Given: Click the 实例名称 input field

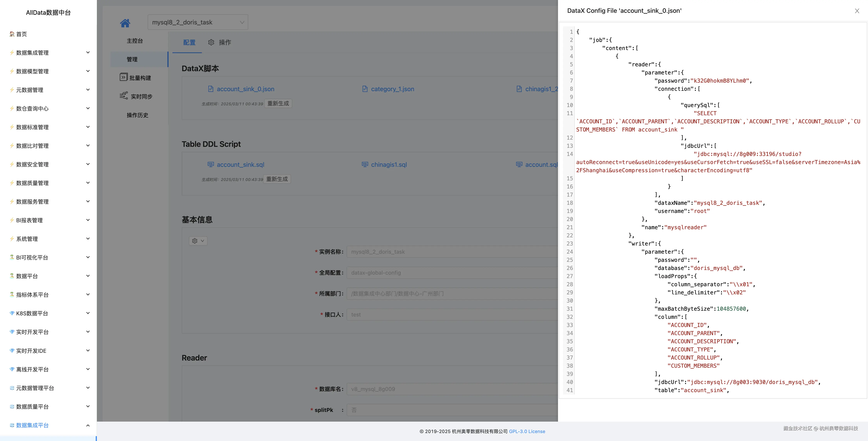Looking at the screenshot, I should [x=451, y=252].
